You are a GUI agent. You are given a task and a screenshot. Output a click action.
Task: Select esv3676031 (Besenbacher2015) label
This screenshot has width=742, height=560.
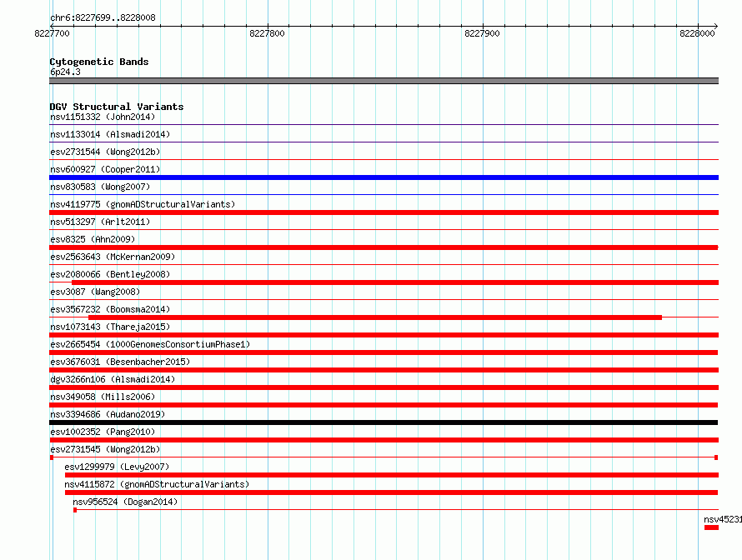(x=120, y=362)
